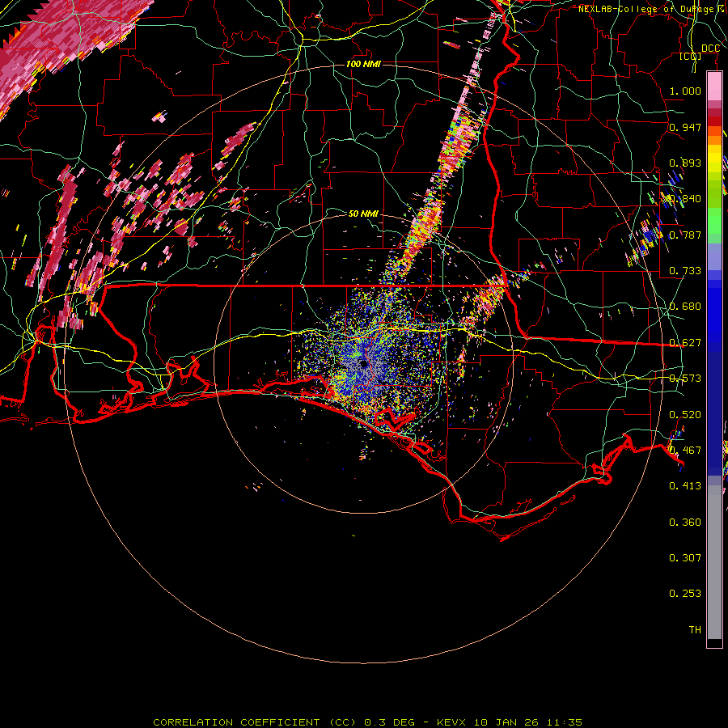Click the yellow segment of the color bar

coord(714,159)
